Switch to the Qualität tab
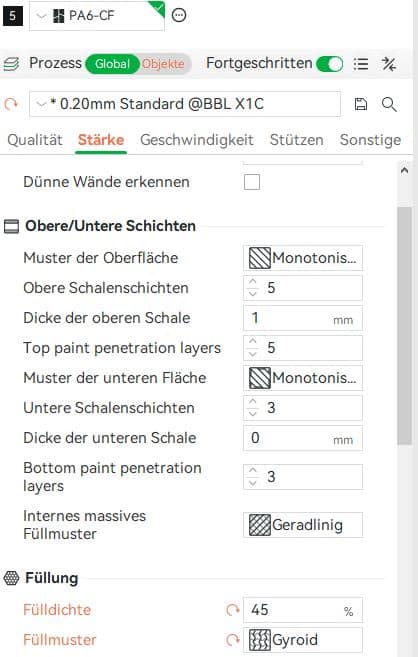The image size is (418, 657). click(x=35, y=140)
